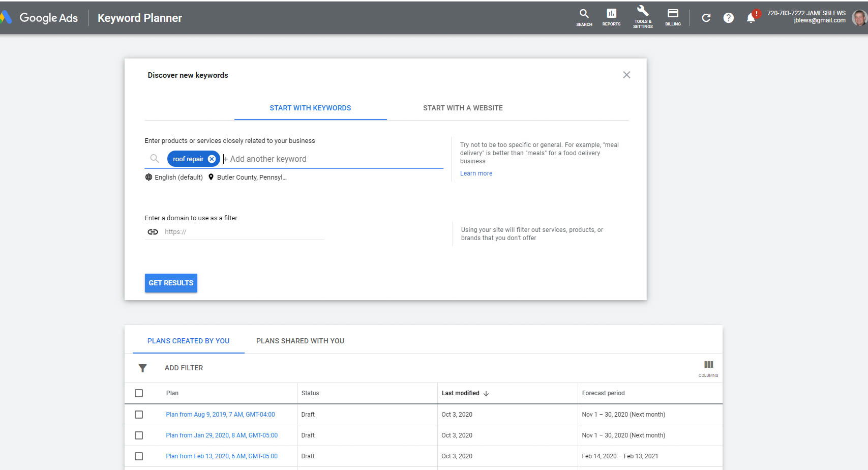This screenshot has width=868, height=470.
Task: Click the Forecast period column header
Action: [x=603, y=393]
